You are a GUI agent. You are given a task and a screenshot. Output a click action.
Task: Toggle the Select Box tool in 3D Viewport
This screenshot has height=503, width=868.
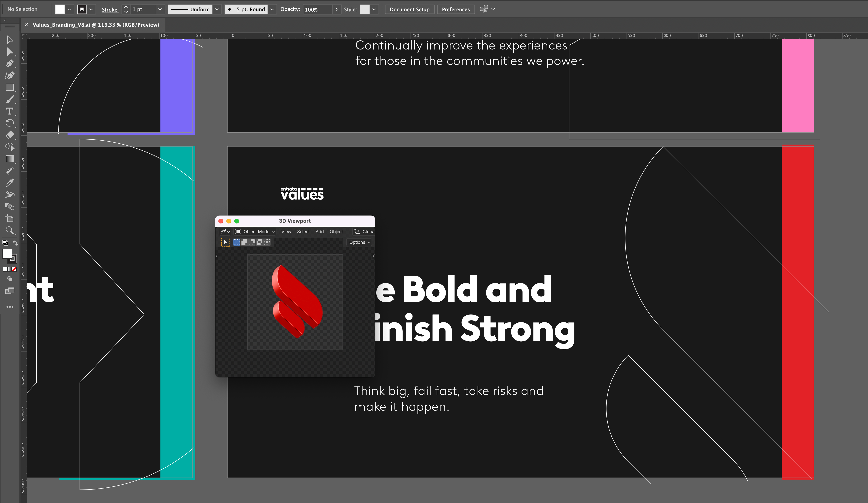pyautogui.click(x=225, y=242)
